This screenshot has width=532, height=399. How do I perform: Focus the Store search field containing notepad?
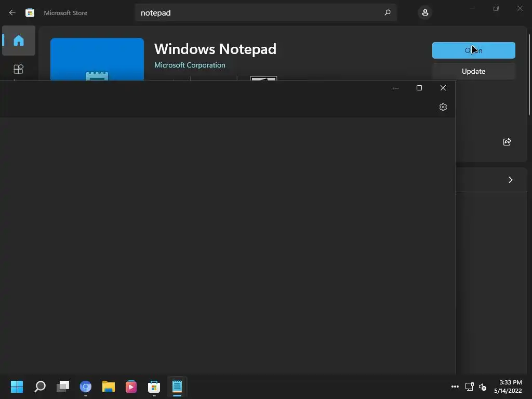pos(265,12)
